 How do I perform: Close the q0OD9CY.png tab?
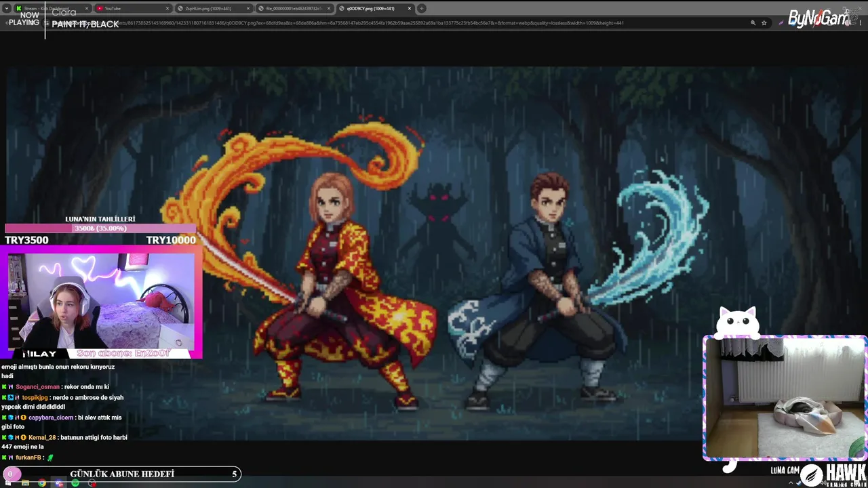[x=409, y=8]
